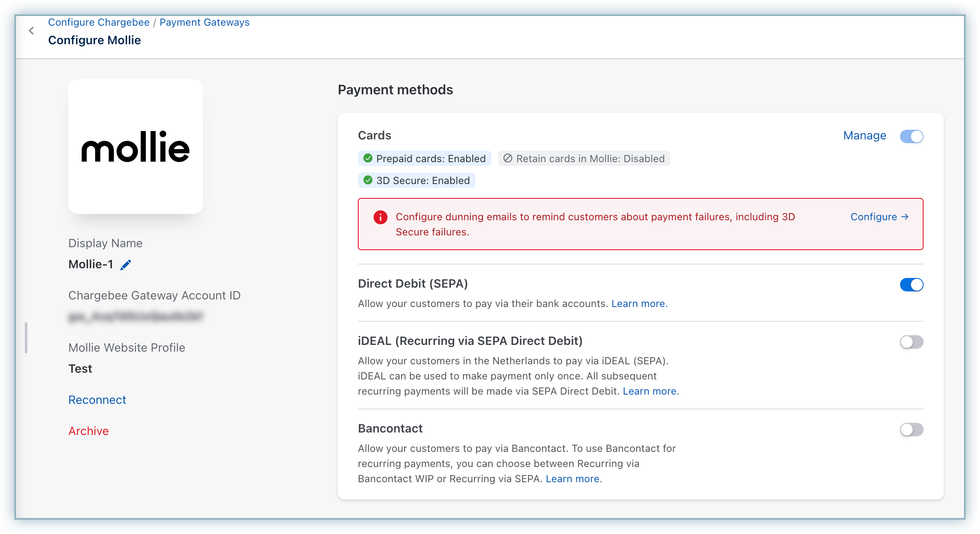Viewport: 980px width, 534px height.
Task: Click Reconnect link
Action: 97,400
